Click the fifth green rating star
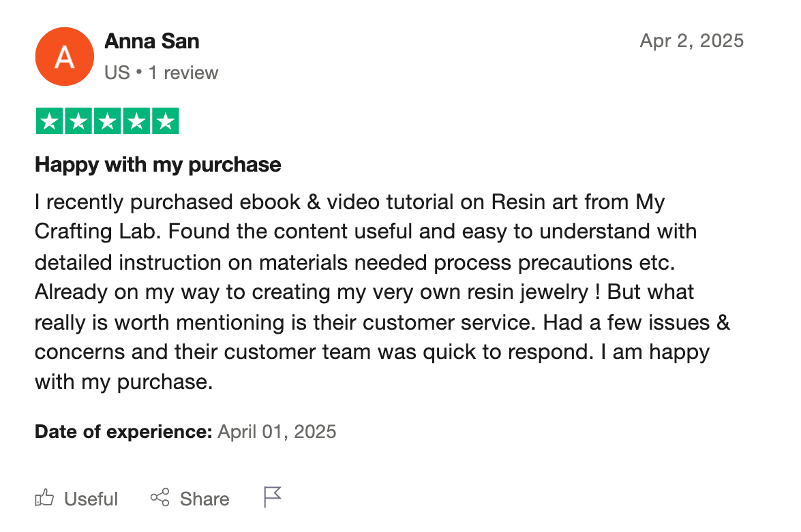Viewport: 801px width, 532px height. coord(165,121)
